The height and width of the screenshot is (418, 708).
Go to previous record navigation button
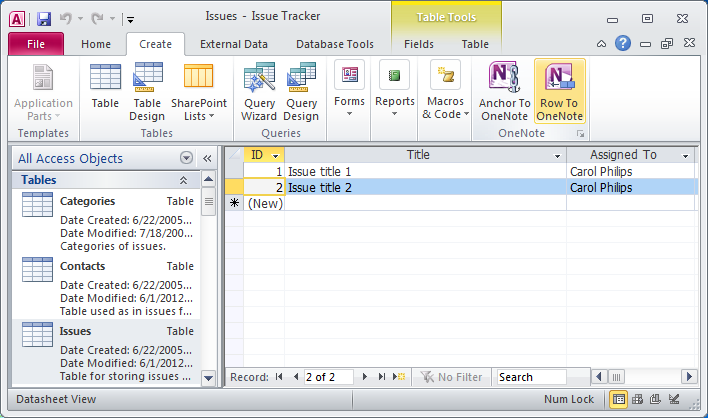click(296, 377)
